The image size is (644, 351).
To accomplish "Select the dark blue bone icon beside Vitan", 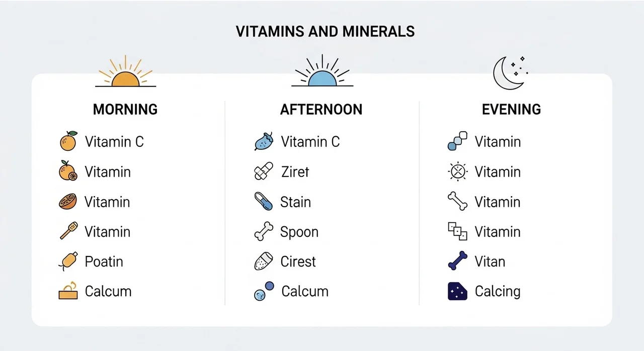I will click(x=457, y=261).
